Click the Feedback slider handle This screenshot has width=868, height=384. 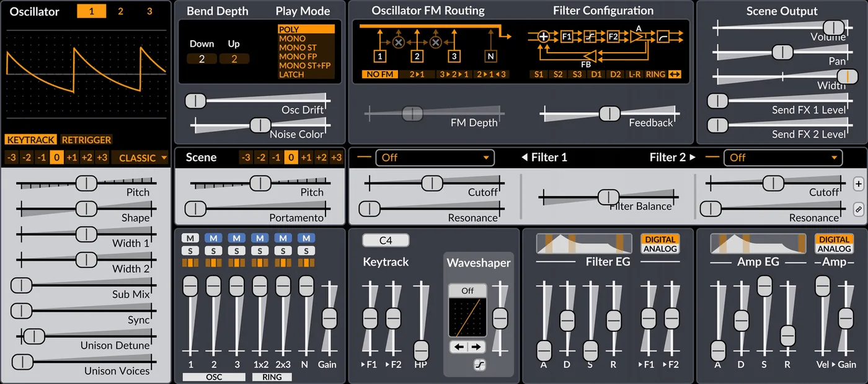pyautogui.click(x=609, y=114)
